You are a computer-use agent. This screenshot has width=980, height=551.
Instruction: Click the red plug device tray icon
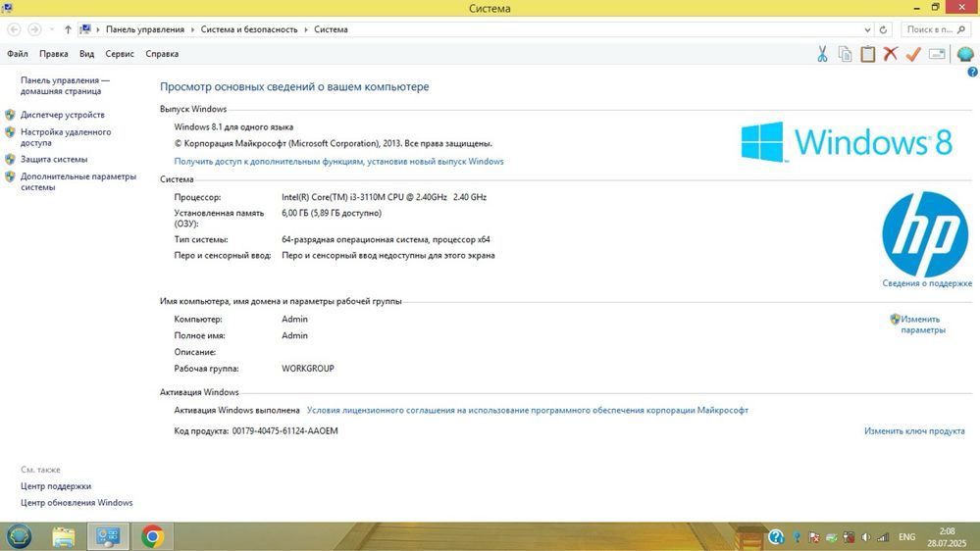pyautogui.click(x=849, y=536)
